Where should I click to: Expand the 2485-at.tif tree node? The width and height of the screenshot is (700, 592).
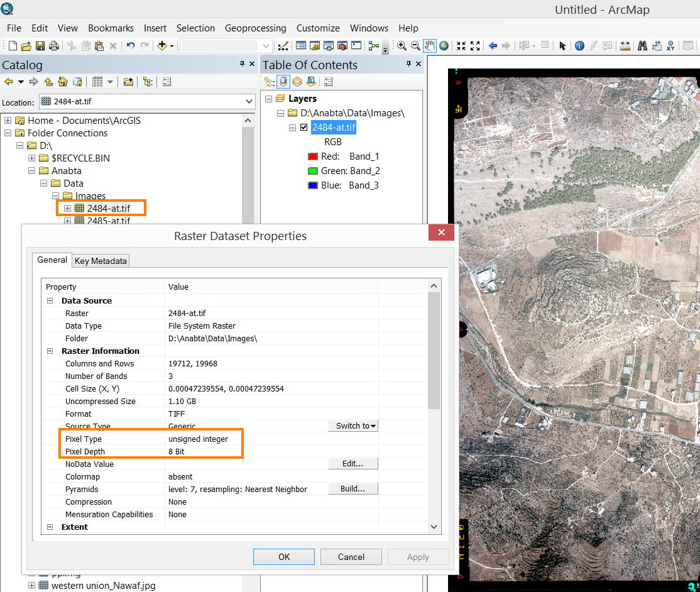click(x=68, y=221)
